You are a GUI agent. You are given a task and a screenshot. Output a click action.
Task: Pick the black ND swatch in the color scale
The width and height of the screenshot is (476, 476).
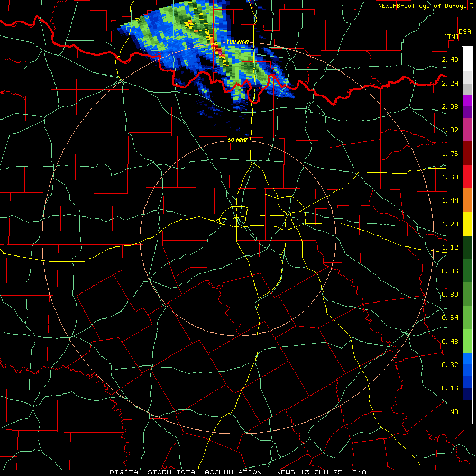(x=467, y=411)
